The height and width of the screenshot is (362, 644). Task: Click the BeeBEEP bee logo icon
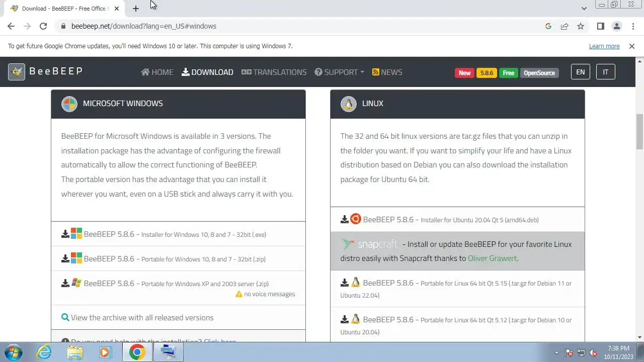tap(17, 72)
